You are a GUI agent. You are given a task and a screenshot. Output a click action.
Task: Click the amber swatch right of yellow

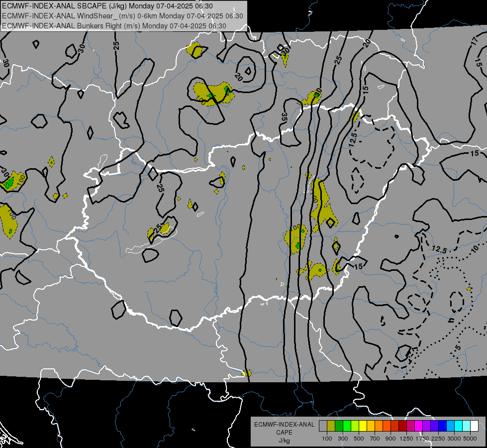[371, 426]
